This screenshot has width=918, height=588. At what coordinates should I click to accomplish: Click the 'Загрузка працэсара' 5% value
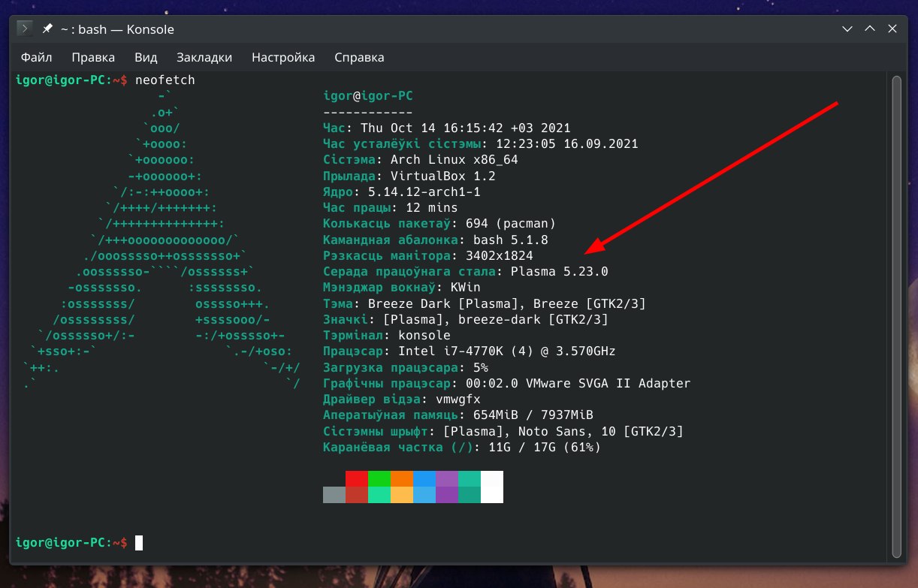click(481, 367)
